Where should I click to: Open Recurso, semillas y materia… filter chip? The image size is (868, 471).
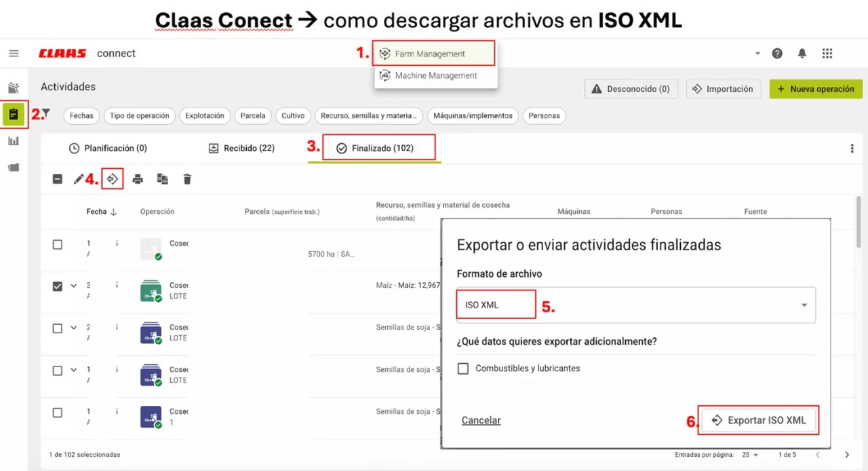pos(369,116)
